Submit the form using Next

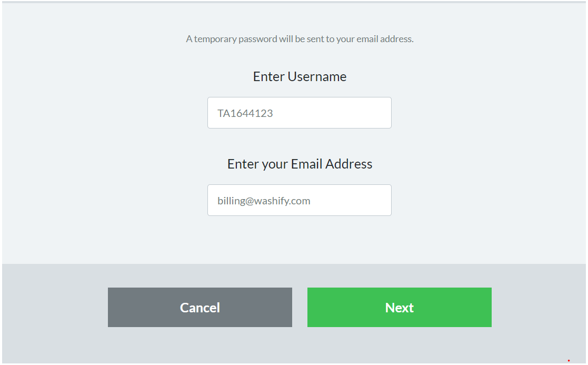[399, 308]
